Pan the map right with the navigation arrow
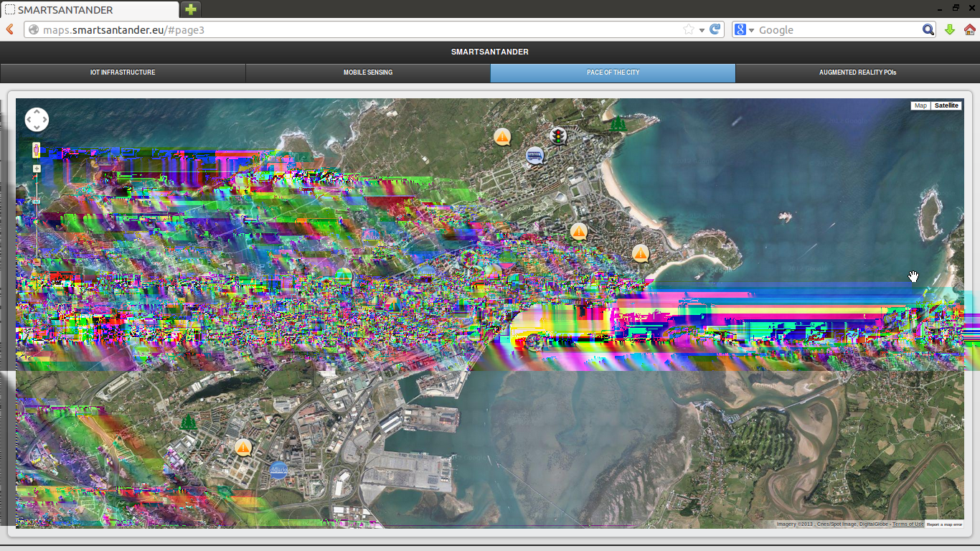The height and width of the screenshot is (551, 980). pos(44,120)
